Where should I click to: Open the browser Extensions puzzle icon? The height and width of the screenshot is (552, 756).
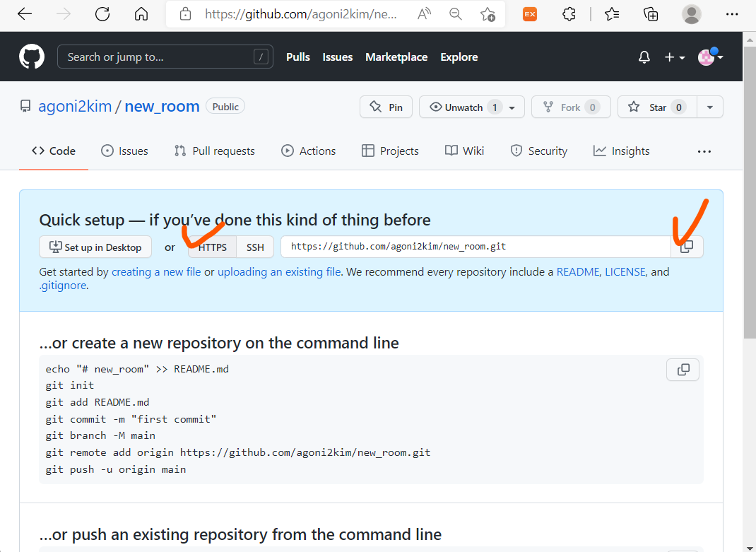[569, 14]
